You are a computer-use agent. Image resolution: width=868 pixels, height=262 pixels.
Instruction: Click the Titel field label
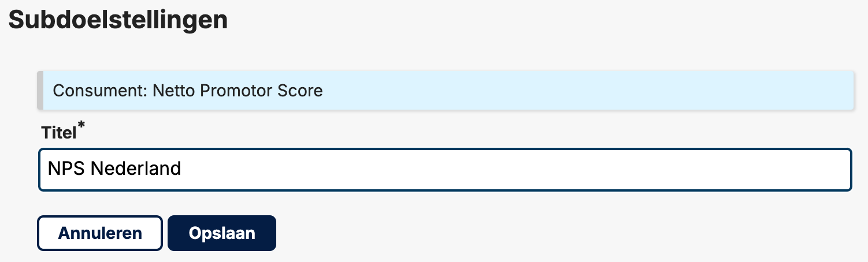point(59,133)
